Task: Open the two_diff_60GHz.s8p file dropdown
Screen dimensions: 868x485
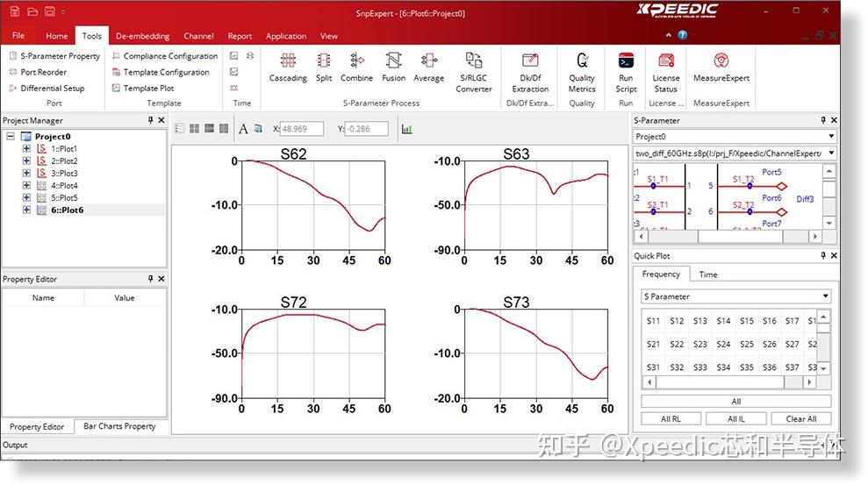Action: click(831, 153)
